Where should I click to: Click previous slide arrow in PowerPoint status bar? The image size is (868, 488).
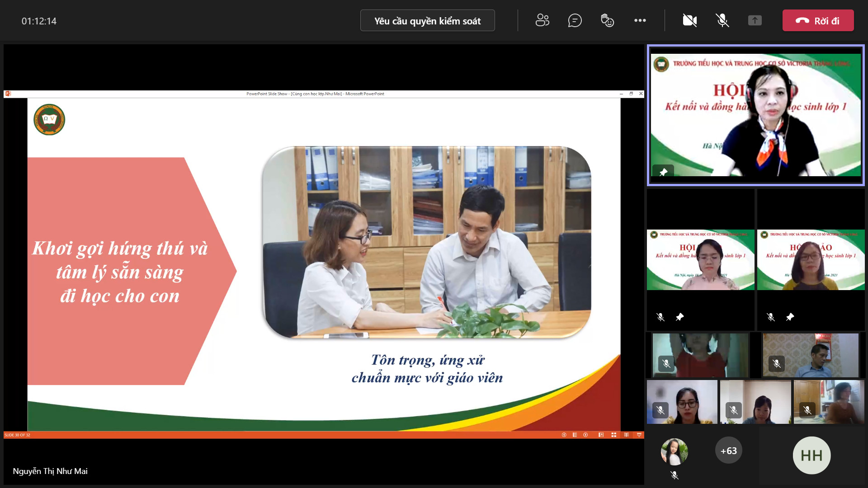click(x=564, y=435)
